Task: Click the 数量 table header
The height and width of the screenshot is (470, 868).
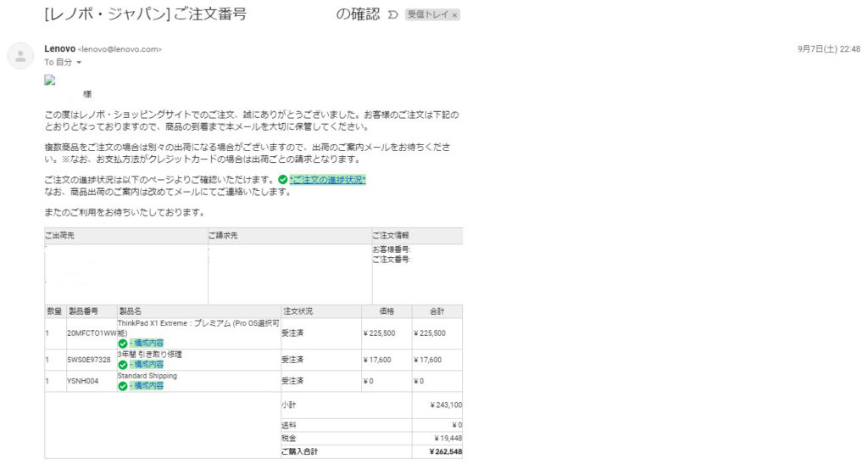Action: 54,311
